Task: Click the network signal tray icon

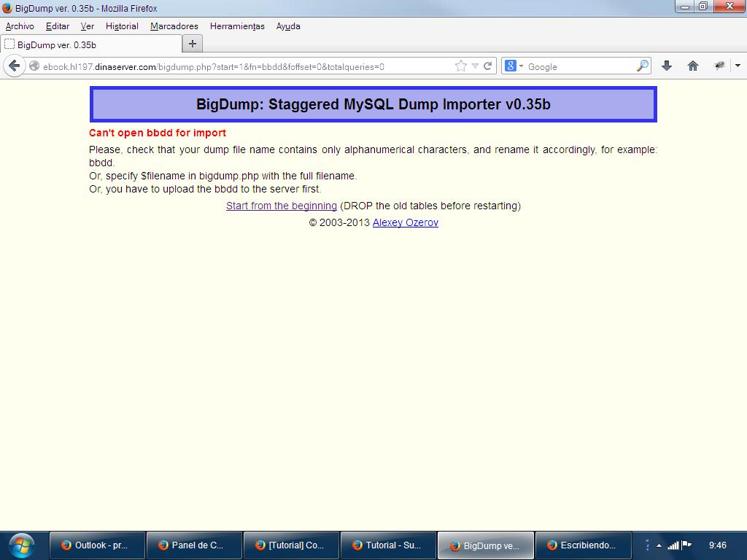Action: 673,545
